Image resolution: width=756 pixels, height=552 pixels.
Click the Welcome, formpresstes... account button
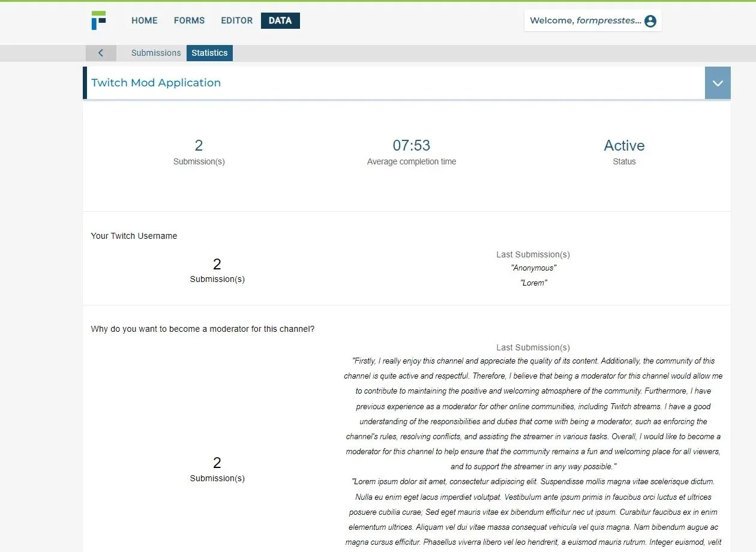[593, 20]
